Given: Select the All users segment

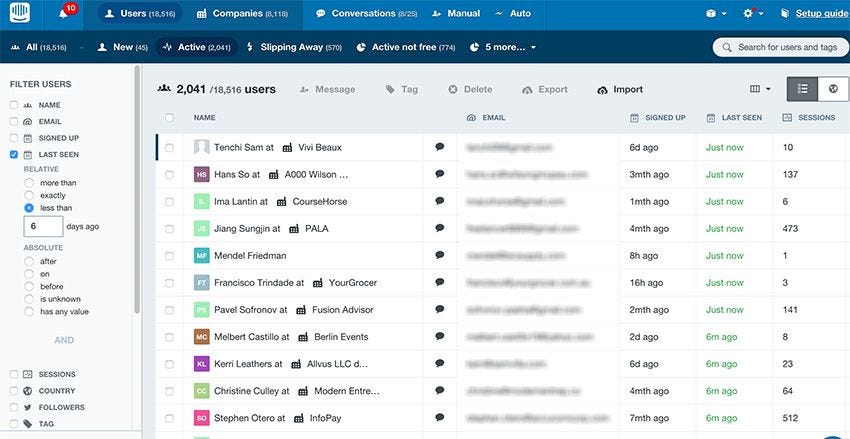Looking at the screenshot, I should point(38,47).
